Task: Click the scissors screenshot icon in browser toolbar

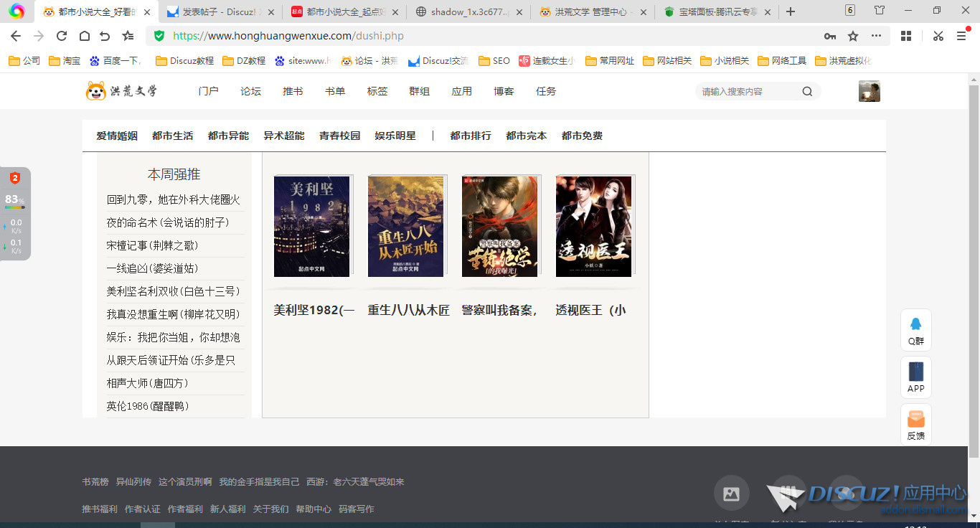Action: point(938,35)
